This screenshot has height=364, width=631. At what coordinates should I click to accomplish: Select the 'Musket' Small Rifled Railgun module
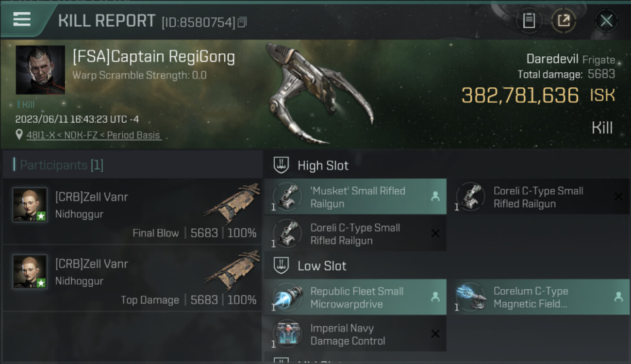355,197
